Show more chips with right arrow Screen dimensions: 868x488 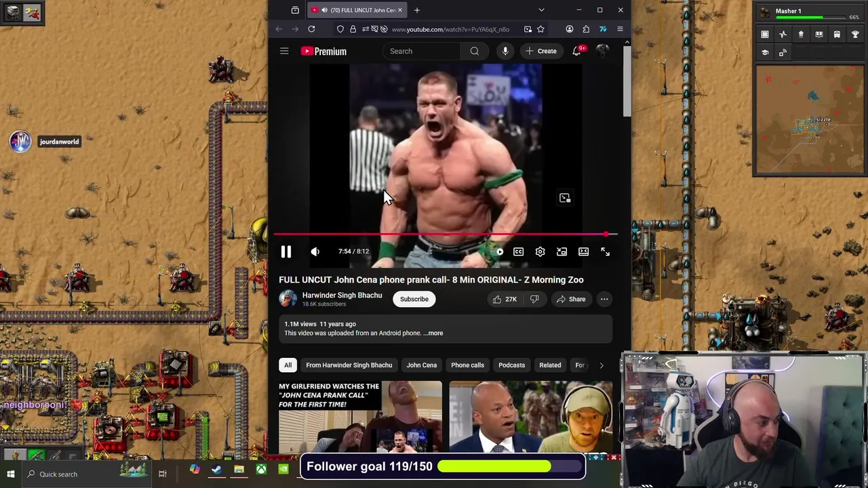click(x=601, y=365)
